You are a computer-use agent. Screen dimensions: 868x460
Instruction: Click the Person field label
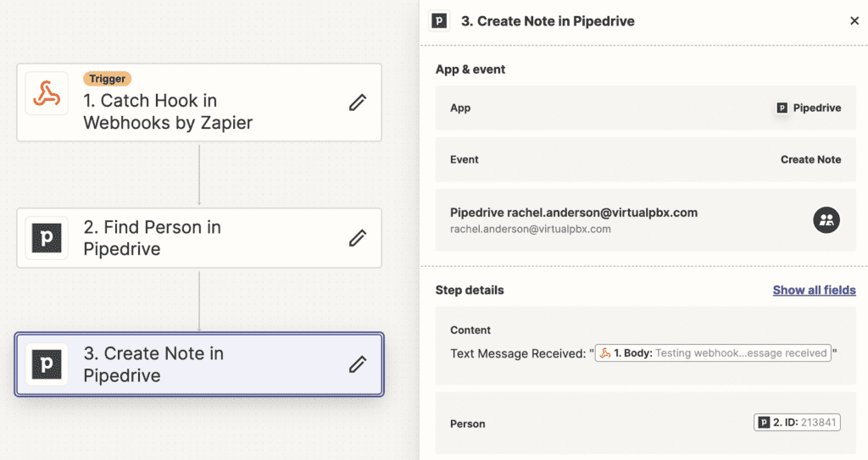point(467,424)
